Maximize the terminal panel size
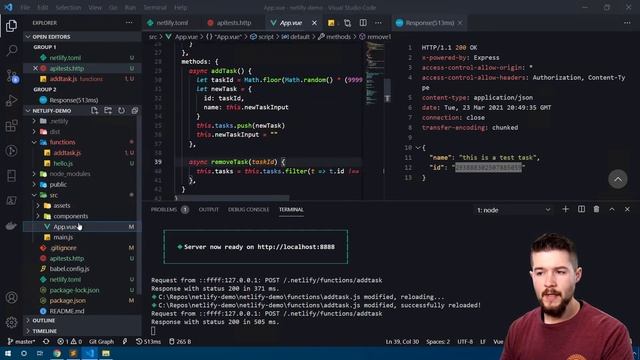This screenshot has width=640, height=360. (612, 209)
